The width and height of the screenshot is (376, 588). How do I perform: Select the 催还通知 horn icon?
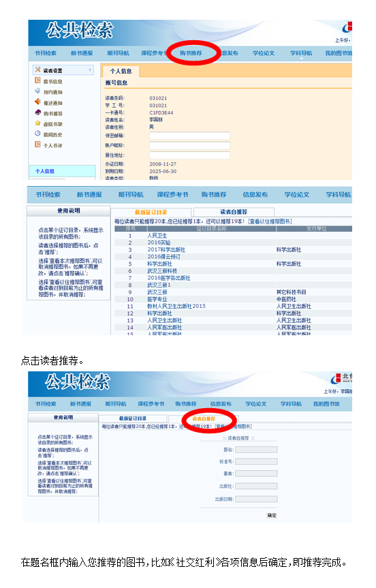[x=38, y=102]
